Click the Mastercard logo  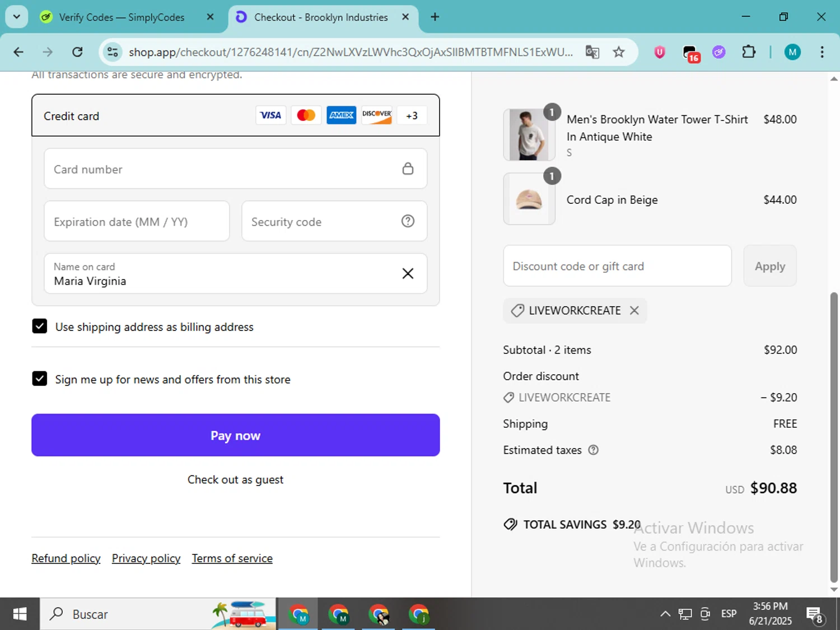306,115
